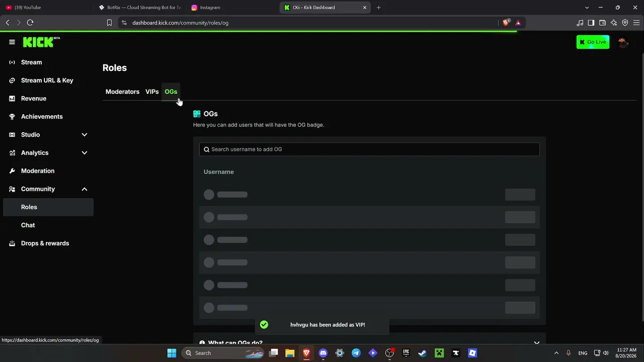Click the Windows Start button
Viewport: 644px width, 362px height.
tap(172, 353)
